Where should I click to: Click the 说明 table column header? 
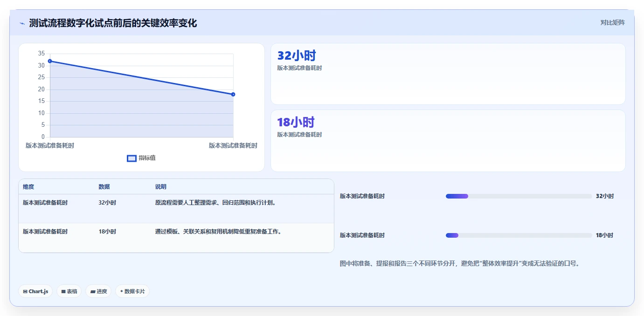point(161,187)
